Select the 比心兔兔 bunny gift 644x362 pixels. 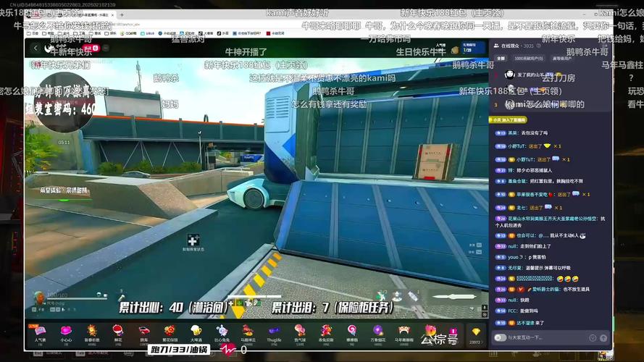click(222, 332)
